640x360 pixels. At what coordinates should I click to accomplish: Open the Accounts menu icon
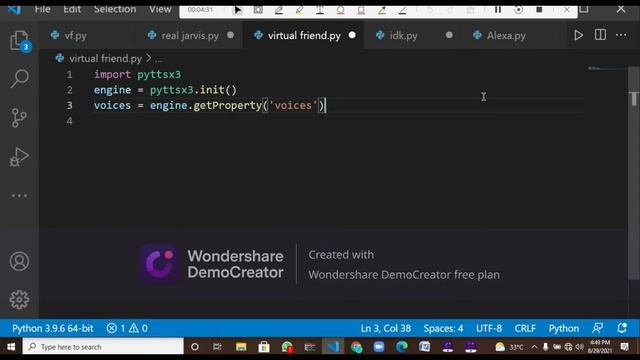19,261
